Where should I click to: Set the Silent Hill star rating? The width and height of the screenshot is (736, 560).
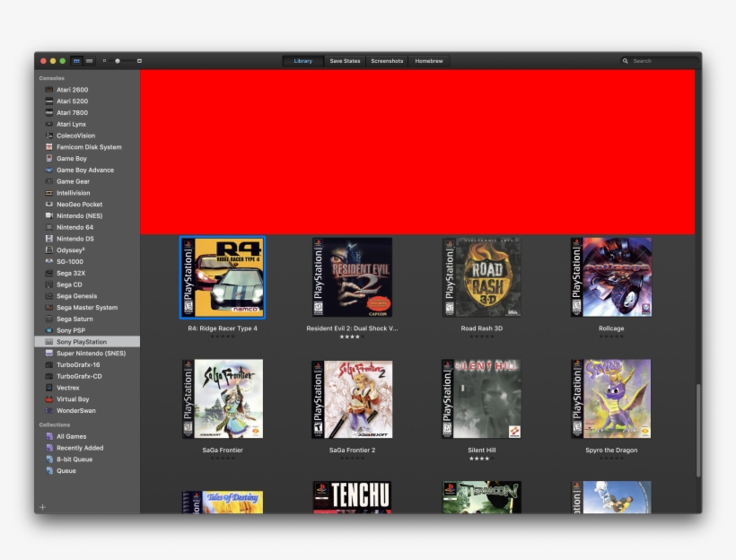click(x=482, y=459)
